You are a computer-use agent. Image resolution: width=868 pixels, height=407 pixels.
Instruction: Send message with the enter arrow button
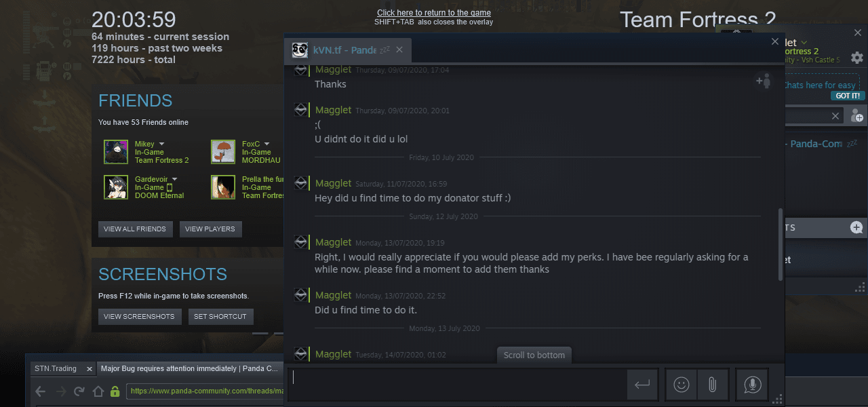tap(642, 385)
